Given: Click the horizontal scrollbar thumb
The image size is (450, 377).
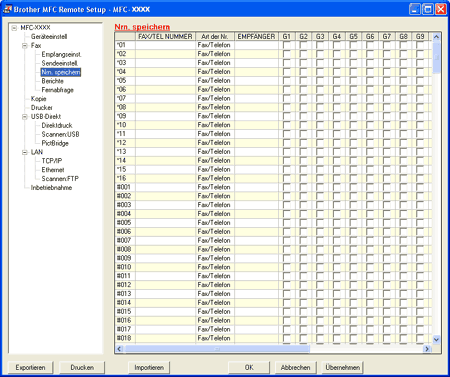Looking at the screenshot, I should [217, 349].
